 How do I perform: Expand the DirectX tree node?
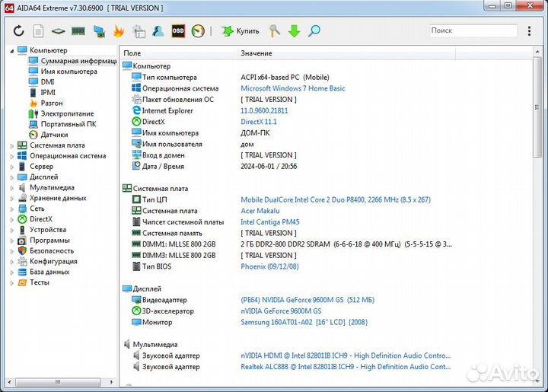[11, 219]
